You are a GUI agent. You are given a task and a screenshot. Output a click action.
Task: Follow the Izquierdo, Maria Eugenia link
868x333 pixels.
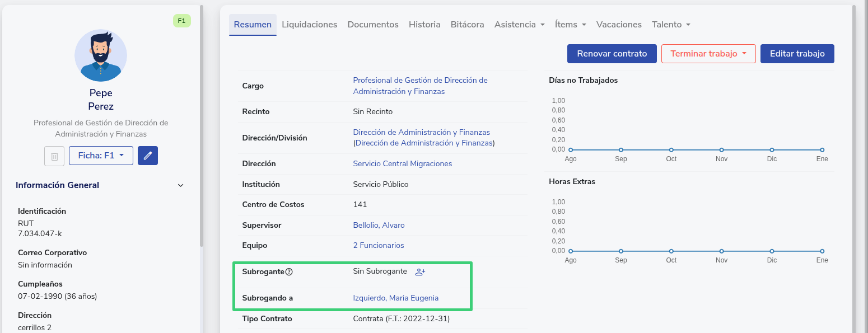tap(395, 298)
